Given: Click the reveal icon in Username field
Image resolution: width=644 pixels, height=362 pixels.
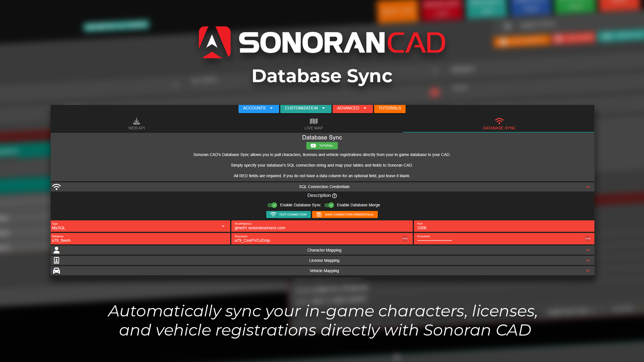Looking at the screenshot, I should coord(405,239).
